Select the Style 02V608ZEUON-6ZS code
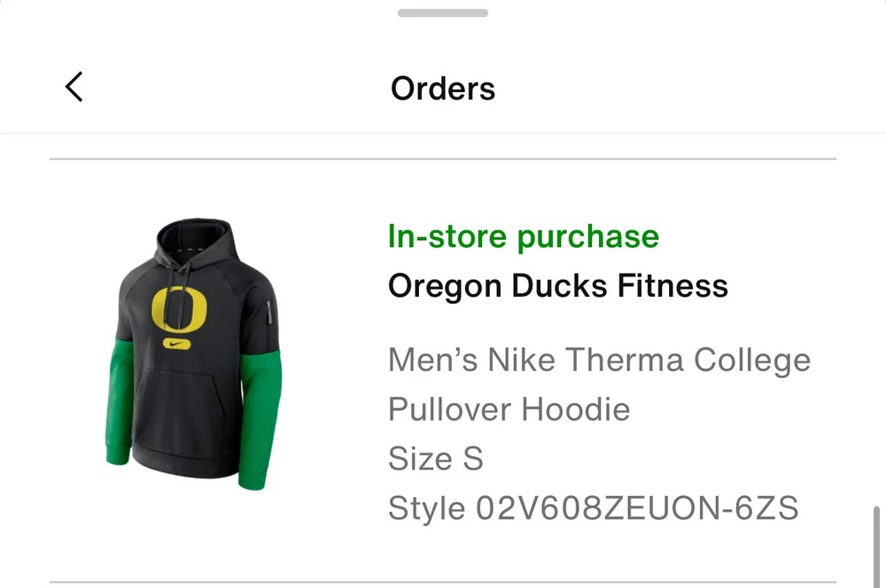The height and width of the screenshot is (588, 886). 593,508
